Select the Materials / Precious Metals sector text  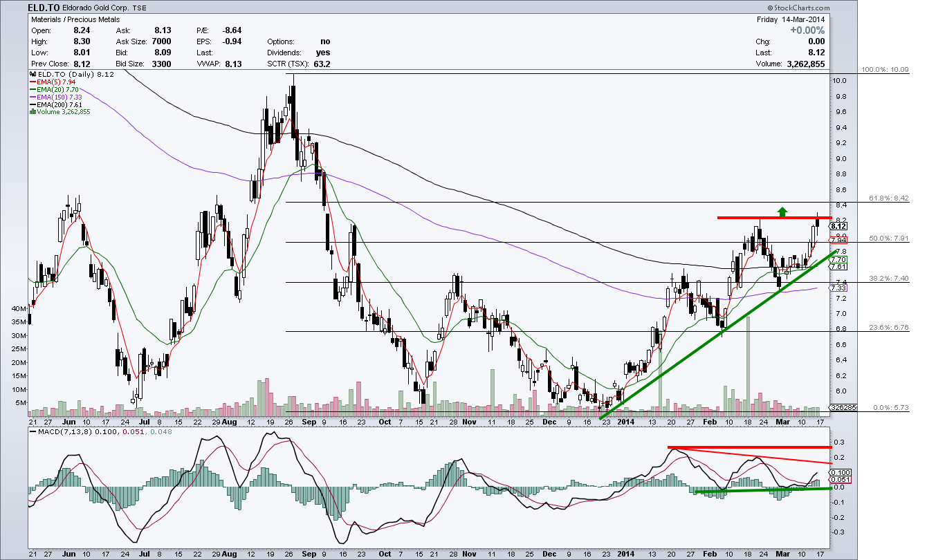tap(75, 20)
